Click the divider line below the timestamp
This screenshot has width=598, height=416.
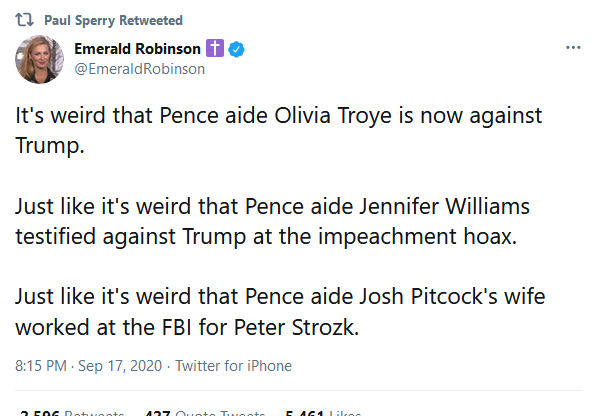(x=299, y=390)
